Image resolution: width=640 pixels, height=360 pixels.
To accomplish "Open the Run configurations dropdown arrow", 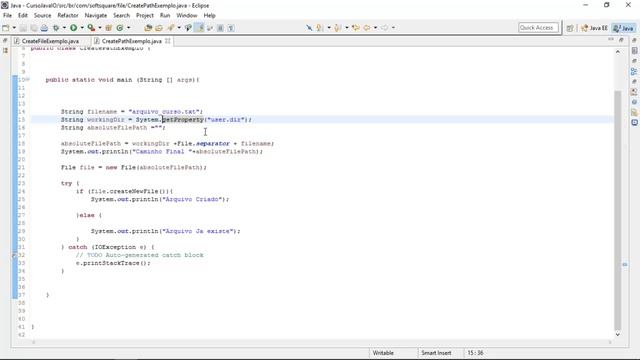I will pos(82,28).
